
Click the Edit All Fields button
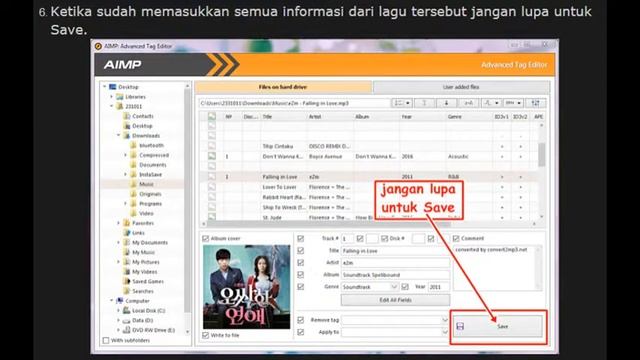(x=395, y=300)
